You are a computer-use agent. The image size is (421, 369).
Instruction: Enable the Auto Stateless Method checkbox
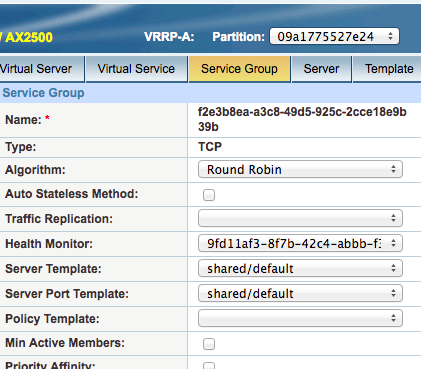(209, 195)
